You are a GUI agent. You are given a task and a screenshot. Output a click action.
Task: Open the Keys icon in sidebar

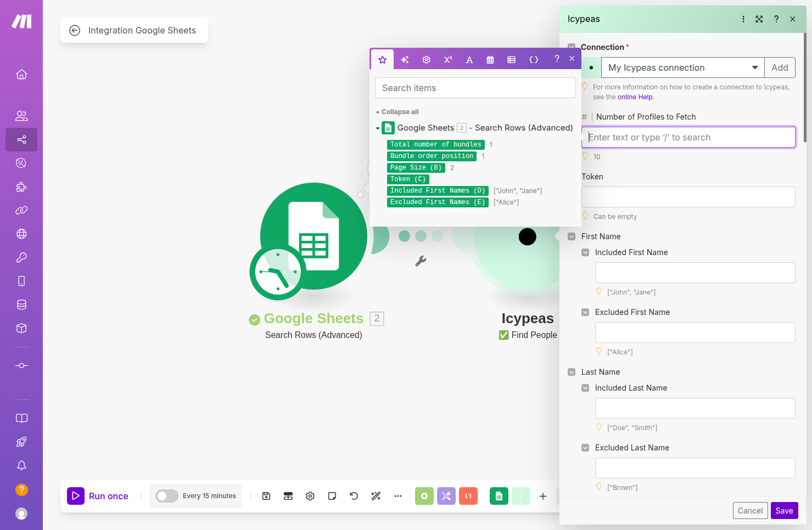pyautogui.click(x=21, y=257)
